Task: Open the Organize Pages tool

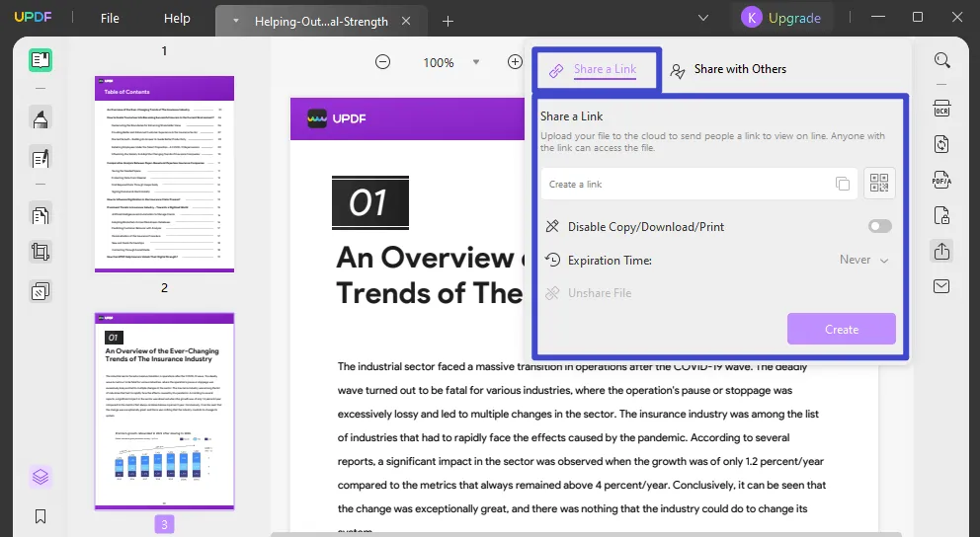Action: coord(41,215)
